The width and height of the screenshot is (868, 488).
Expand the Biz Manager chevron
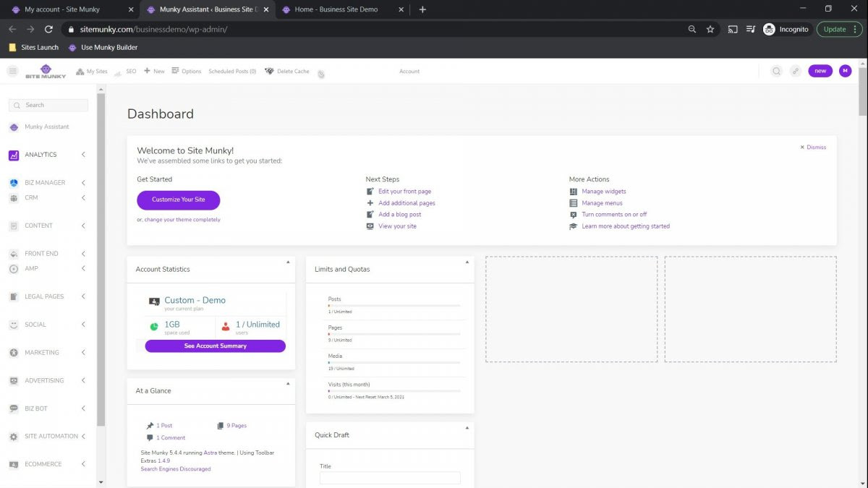tap(83, 183)
